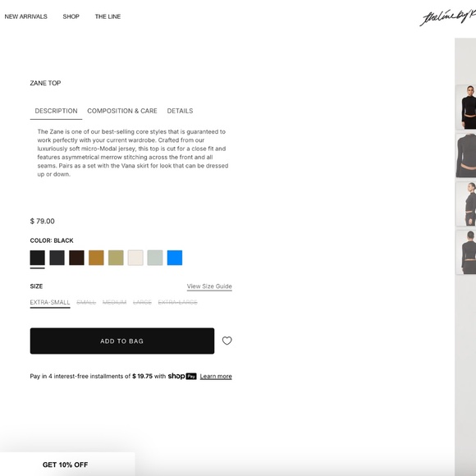
Task: Select the Medium size option
Action: pos(114,302)
